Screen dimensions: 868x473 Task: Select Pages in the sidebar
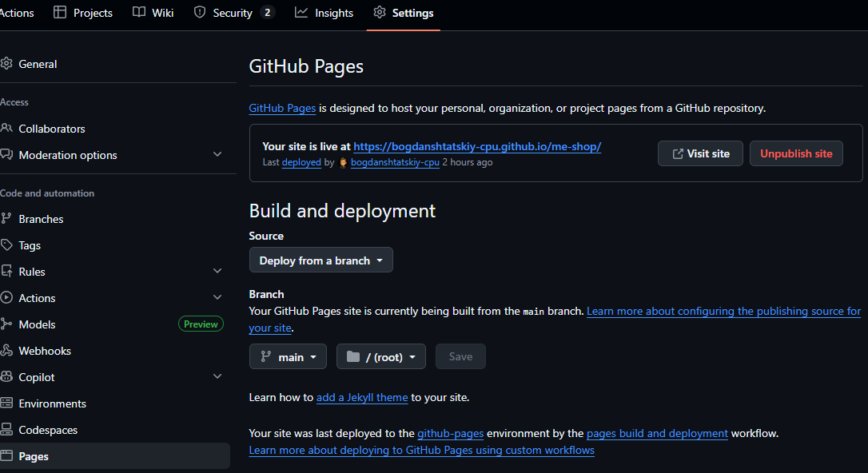[x=114, y=456]
